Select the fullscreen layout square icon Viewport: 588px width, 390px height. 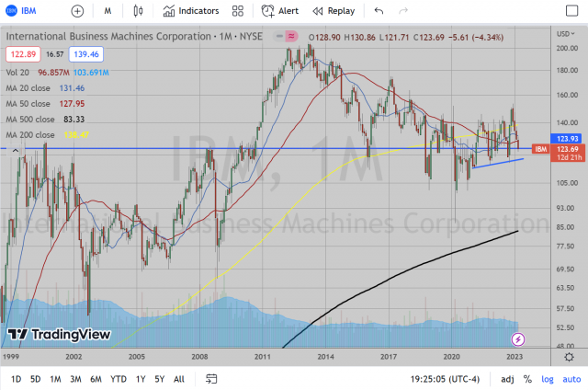571,11
